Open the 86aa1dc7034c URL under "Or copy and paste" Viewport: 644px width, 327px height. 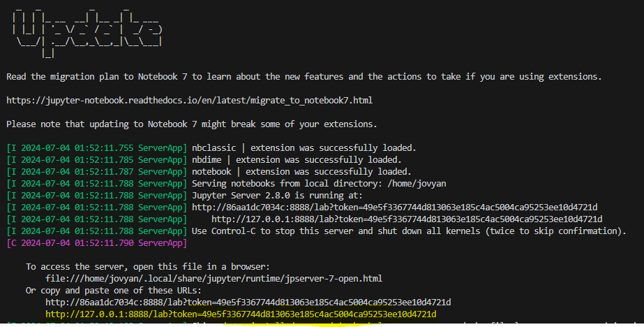pyautogui.click(x=248, y=303)
